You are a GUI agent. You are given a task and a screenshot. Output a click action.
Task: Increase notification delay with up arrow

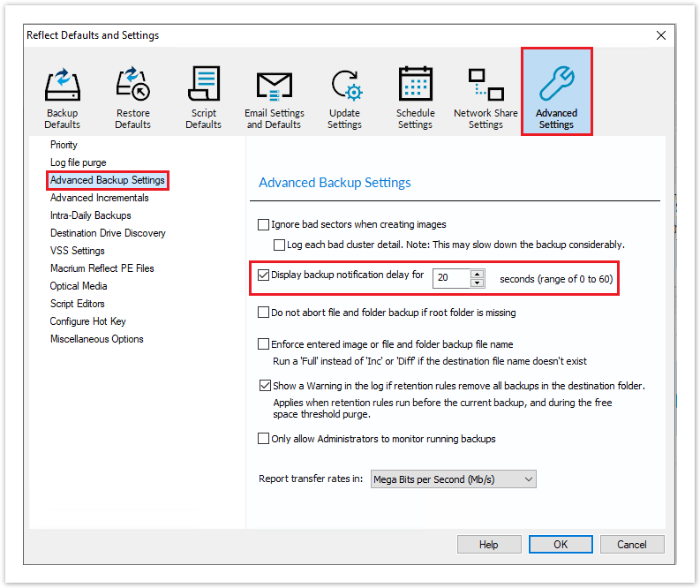point(478,274)
